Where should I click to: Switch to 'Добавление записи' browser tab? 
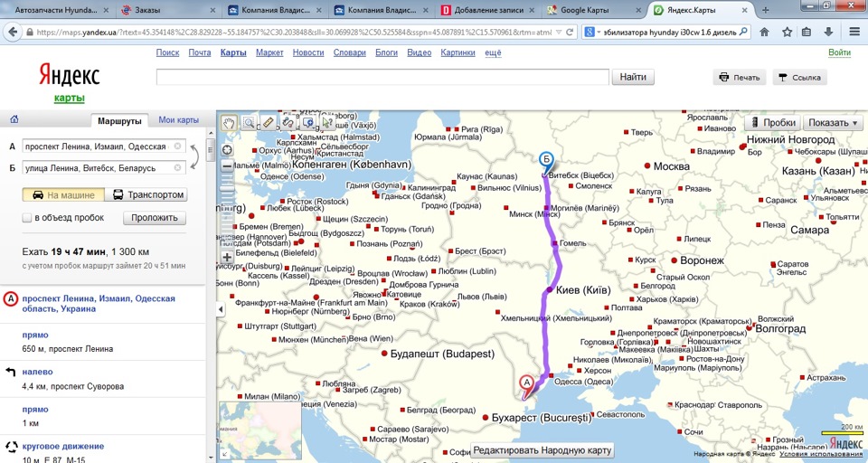coord(488,10)
